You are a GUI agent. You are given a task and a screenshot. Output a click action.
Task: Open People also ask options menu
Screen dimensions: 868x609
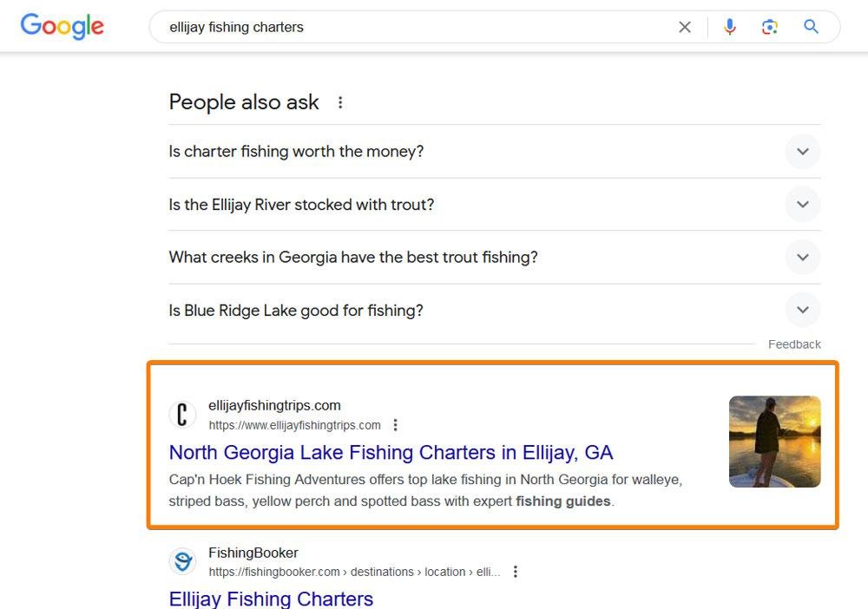tap(340, 102)
